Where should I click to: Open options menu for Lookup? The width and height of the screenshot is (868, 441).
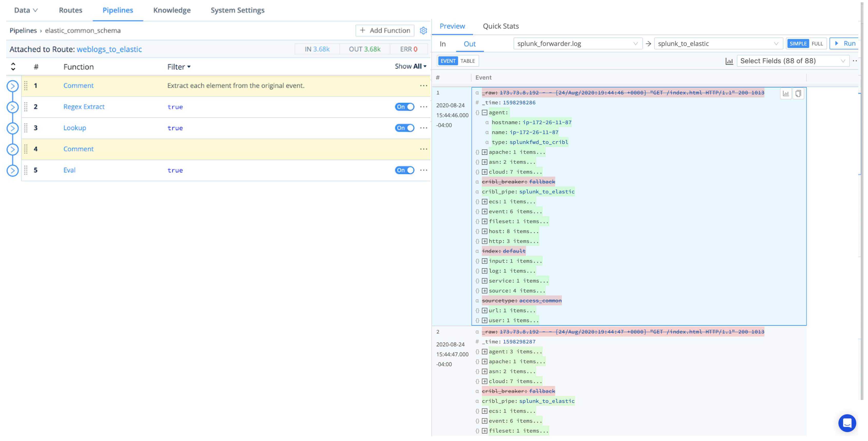point(423,128)
